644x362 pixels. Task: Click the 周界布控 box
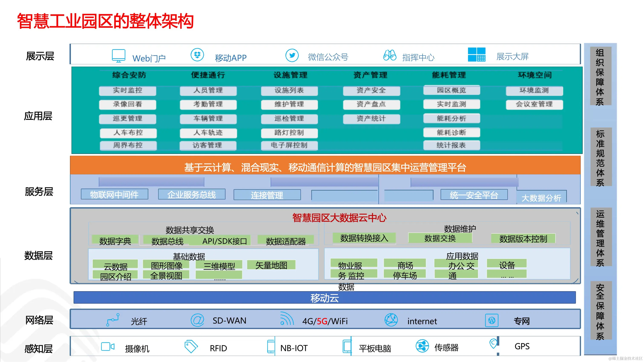(x=128, y=145)
